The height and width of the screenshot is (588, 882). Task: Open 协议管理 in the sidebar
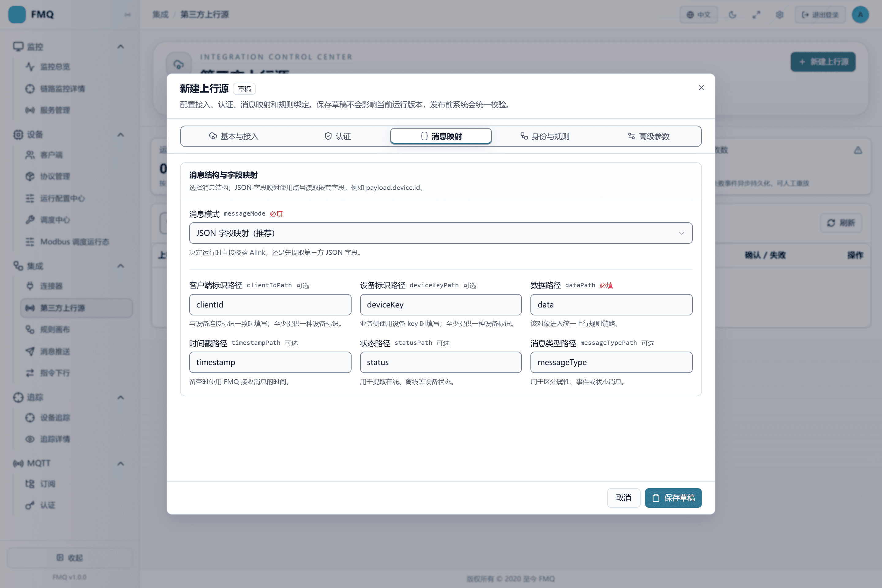point(76,176)
